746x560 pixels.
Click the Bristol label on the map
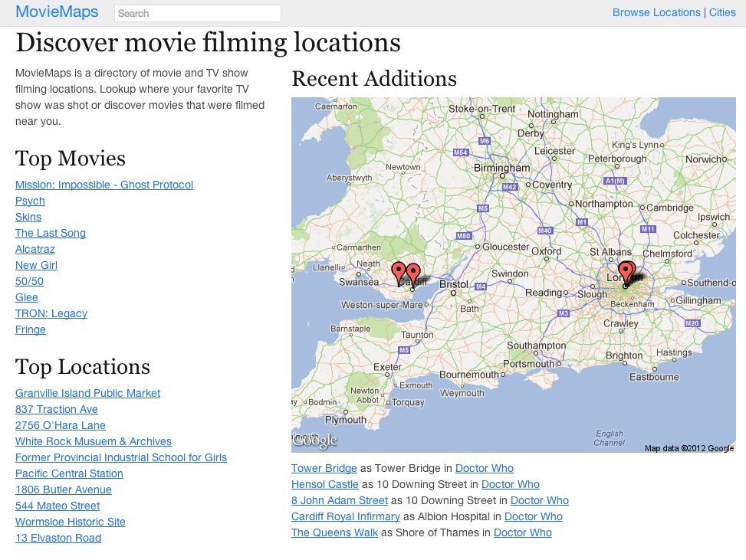453,284
